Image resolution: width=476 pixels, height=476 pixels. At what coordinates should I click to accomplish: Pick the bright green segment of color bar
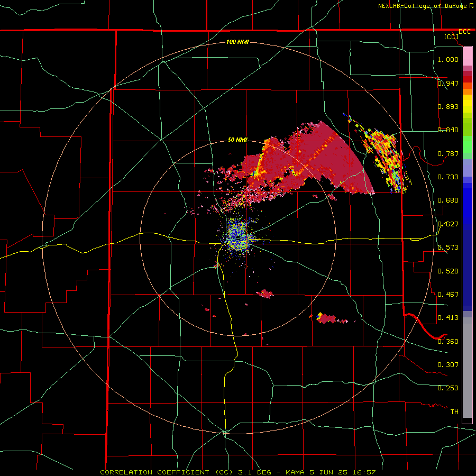[x=467, y=144]
